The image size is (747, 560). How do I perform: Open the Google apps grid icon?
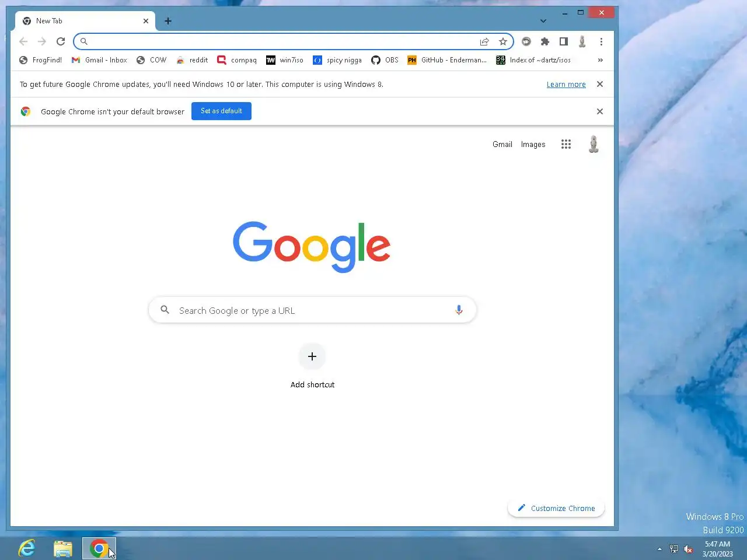click(566, 144)
